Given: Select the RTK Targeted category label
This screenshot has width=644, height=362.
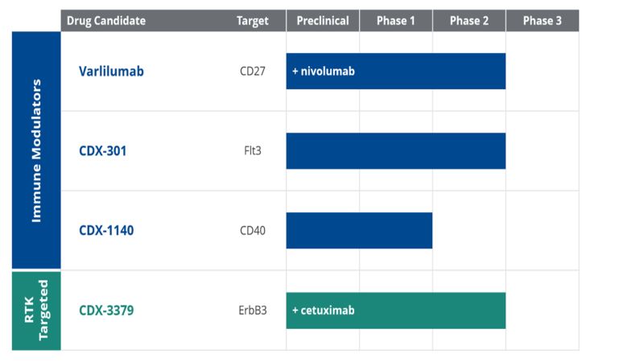Looking at the screenshot, I should pyautogui.click(x=36, y=311).
